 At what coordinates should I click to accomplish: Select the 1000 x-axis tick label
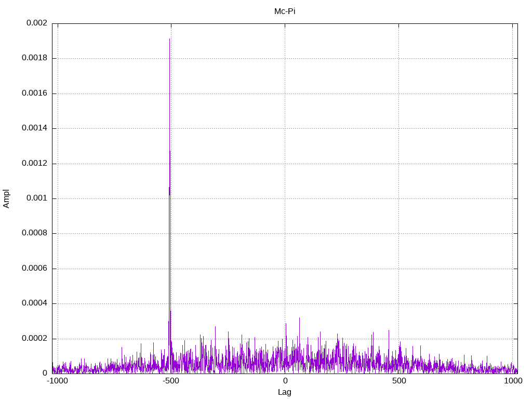513,381
